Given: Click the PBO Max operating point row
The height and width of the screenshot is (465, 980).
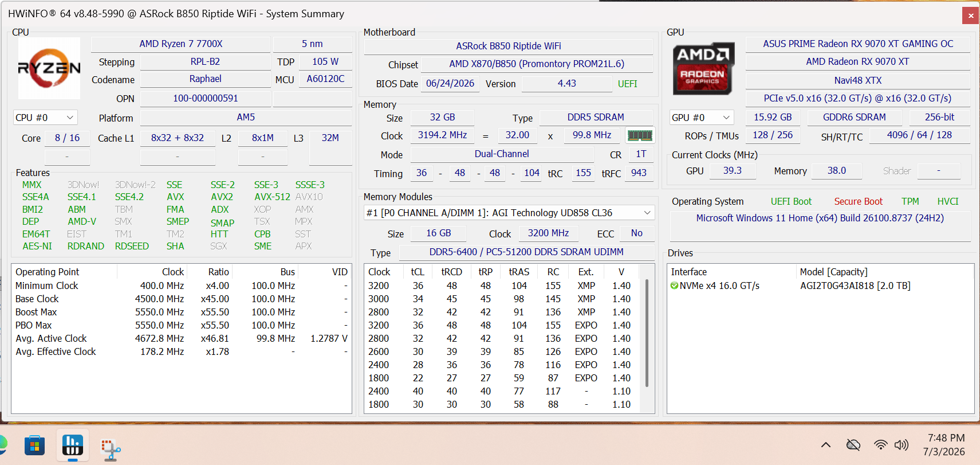Looking at the screenshot, I should [181, 325].
